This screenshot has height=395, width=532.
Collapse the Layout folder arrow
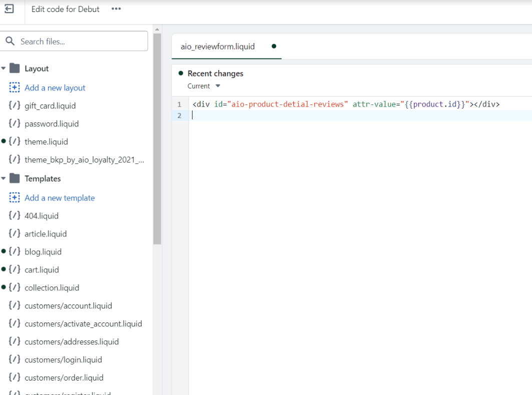click(x=4, y=68)
